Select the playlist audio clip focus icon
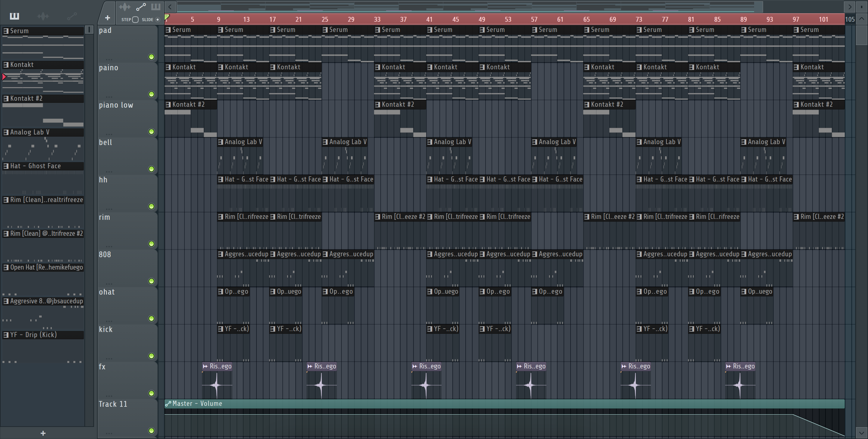Image resolution: width=868 pixels, height=439 pixels. 125,7
